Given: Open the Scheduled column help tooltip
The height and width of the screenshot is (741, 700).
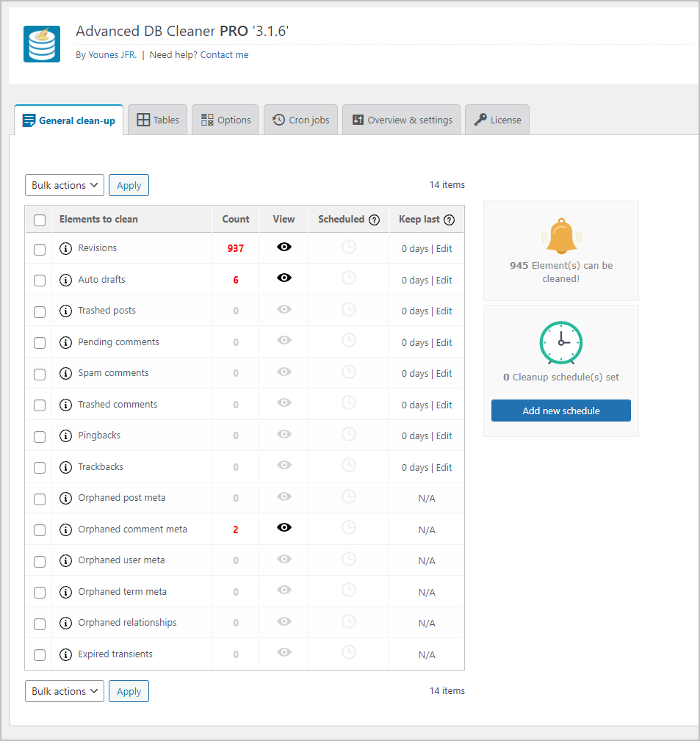Looking at the screenshot, I should 375,219.
